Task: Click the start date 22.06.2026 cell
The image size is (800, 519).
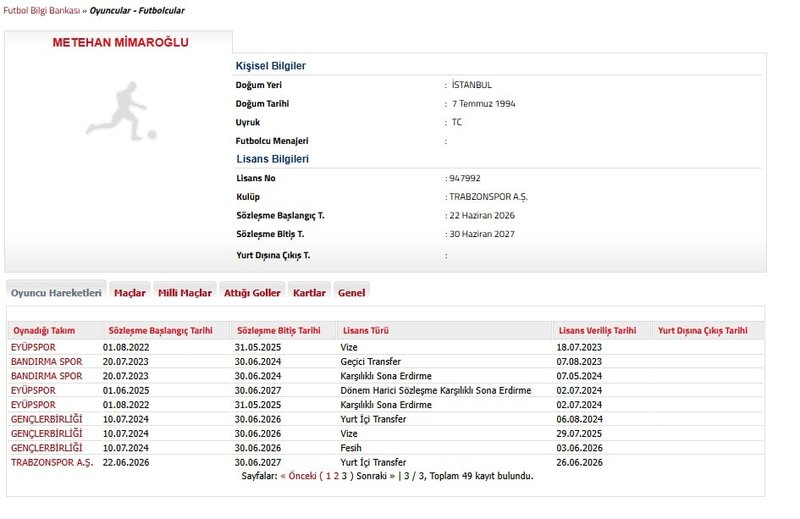Action: click(126, 462)
